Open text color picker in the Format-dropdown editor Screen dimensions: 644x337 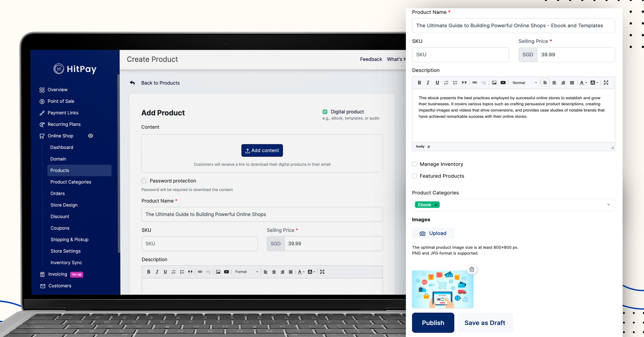(x=301, y=272)
